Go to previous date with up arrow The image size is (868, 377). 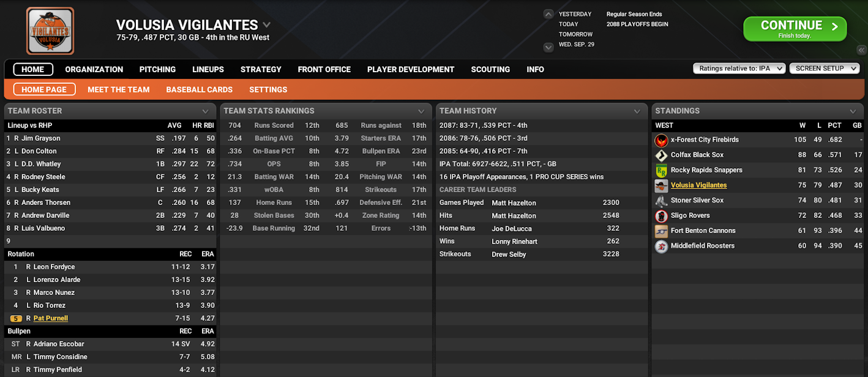click(x=548, y=14)
